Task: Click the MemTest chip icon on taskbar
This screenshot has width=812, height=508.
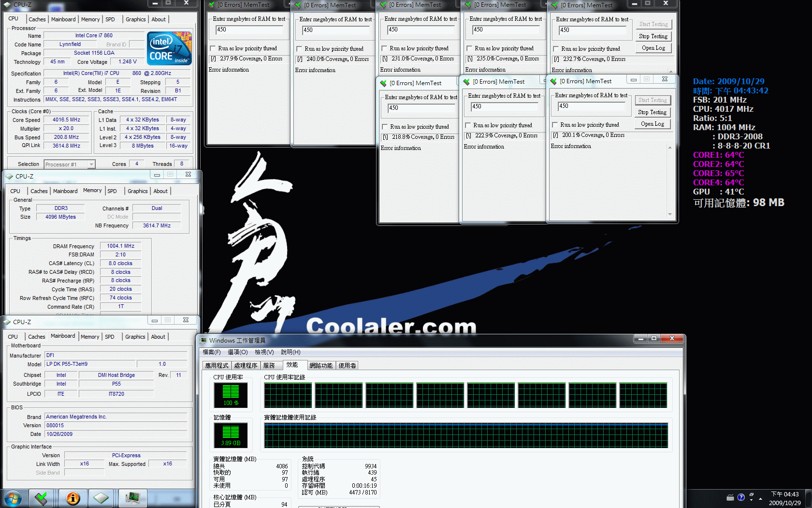Action: point(42,498)
